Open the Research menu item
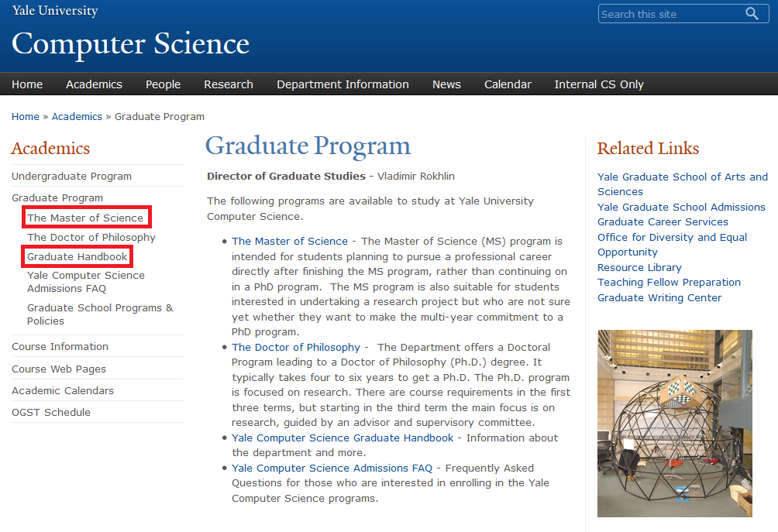The height and width of the screenshot is (532, 778). coord(228,84)
